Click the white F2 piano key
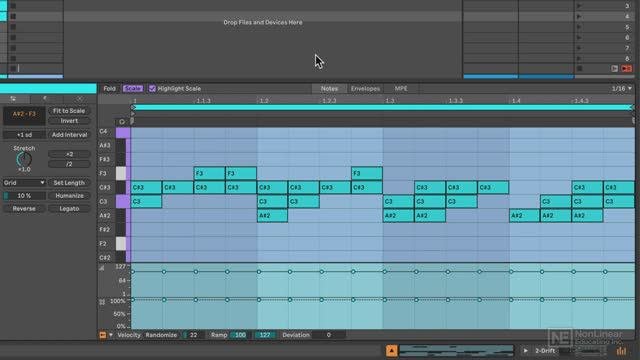Viewport: 640px width, 360px height. (121, 244)
